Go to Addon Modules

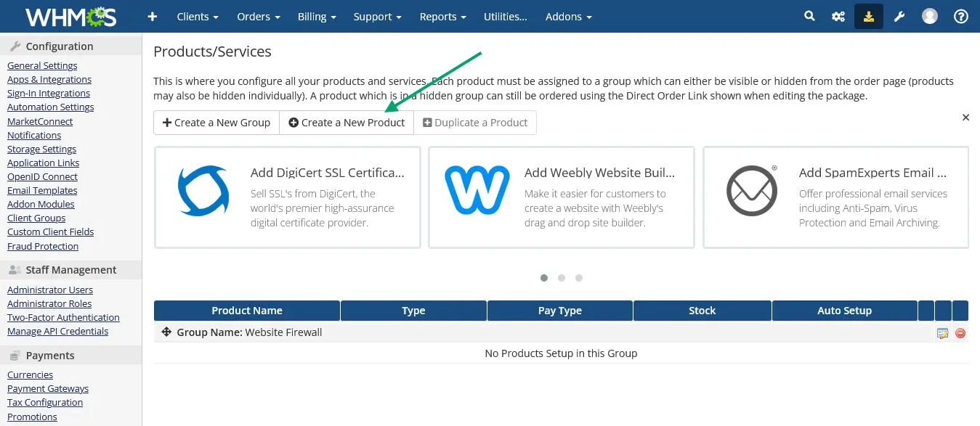(x=41, y=204)
